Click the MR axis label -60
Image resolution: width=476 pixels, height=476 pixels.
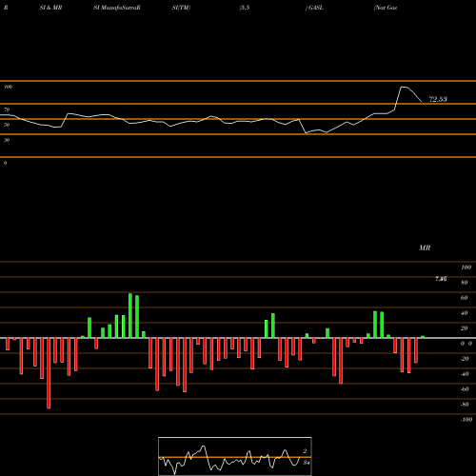tap(465, 389)
